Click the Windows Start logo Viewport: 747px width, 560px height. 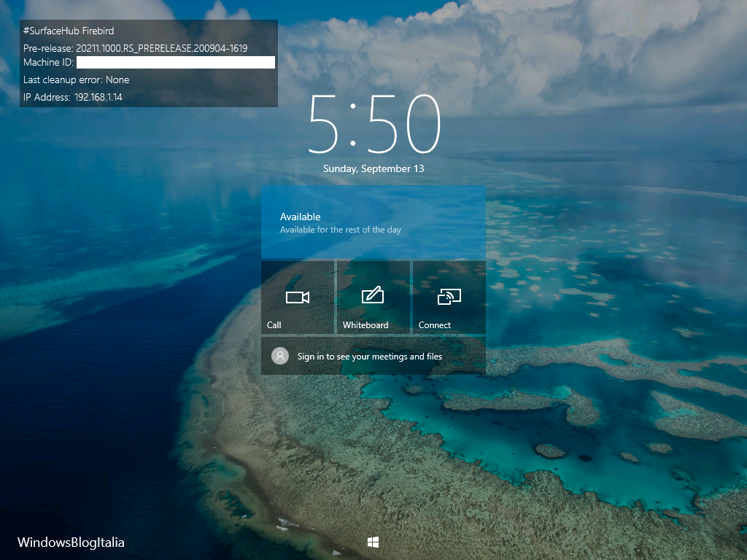coord(373,542)
